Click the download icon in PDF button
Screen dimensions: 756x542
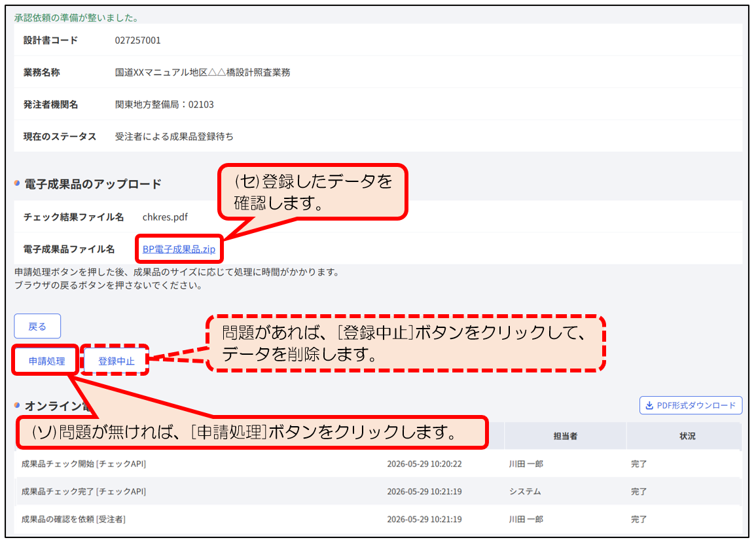click(x=649, y=405)
